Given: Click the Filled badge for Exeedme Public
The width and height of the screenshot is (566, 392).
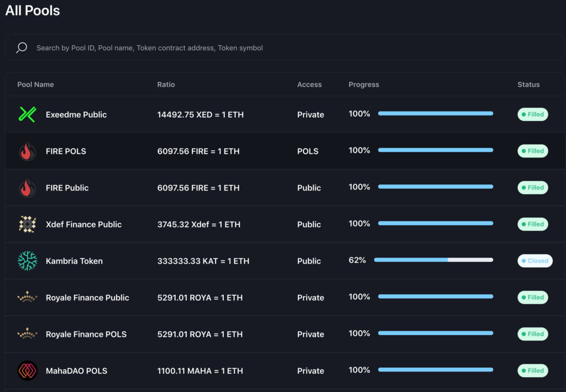Looking at the screenshot, I should (x=533, y=114).
